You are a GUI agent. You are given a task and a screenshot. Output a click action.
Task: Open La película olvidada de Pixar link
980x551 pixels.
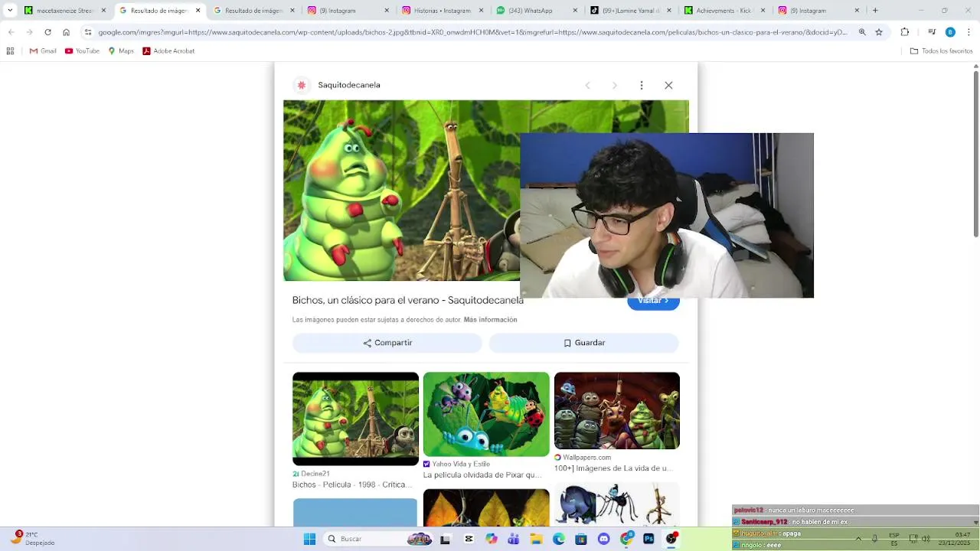[x=482, y=474]
